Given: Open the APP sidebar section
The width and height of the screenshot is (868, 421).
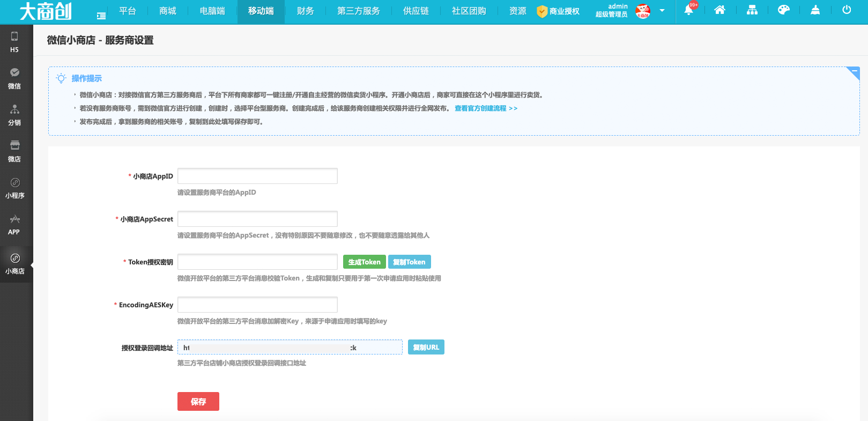Looking at the screenshot, I should pos(14,225).
